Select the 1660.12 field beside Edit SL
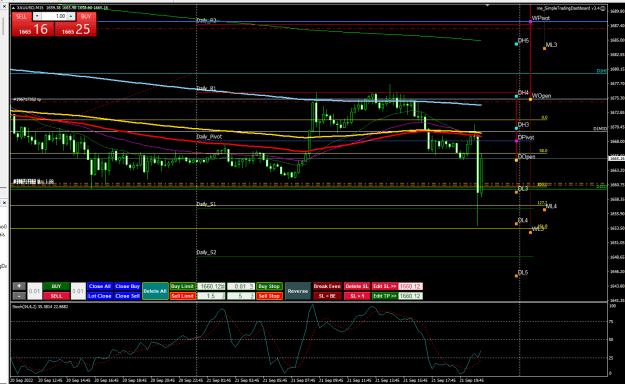Screen dimensions: 625x384 [x=410, y=286]
